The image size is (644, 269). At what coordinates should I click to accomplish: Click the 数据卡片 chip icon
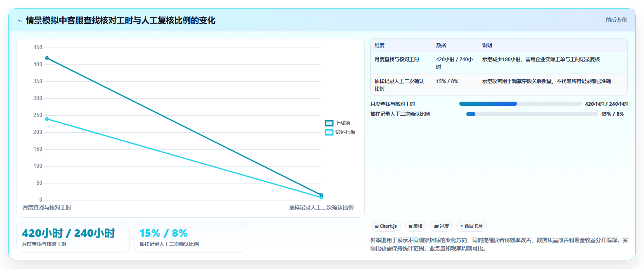tap(462, 226)
